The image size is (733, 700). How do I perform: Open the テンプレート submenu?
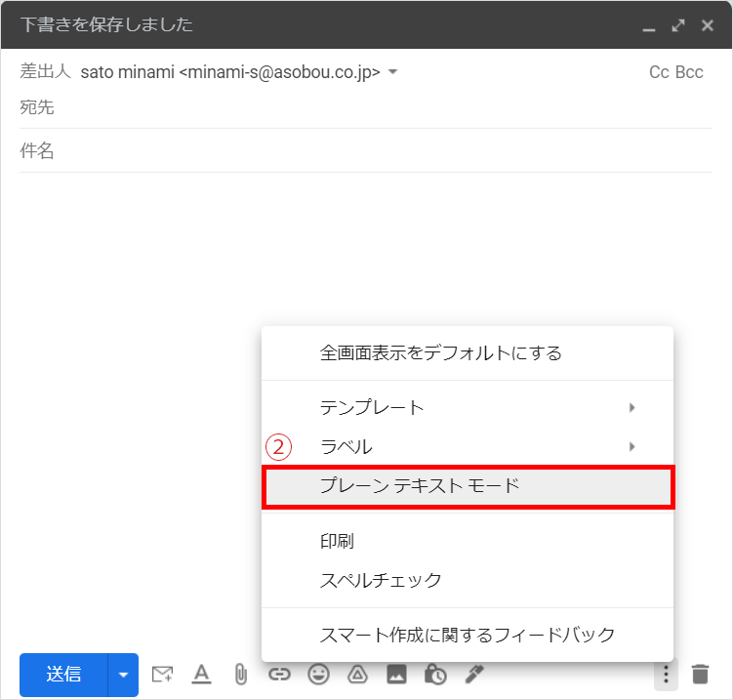468,407
